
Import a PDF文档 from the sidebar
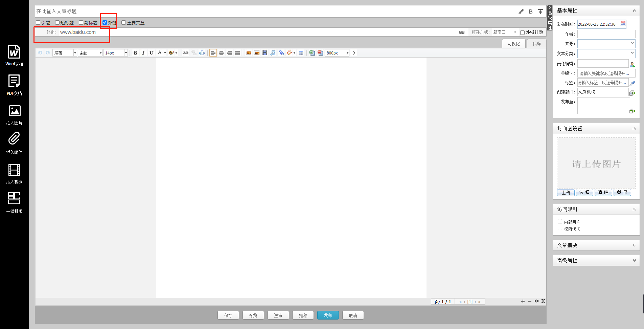(14, 85)
